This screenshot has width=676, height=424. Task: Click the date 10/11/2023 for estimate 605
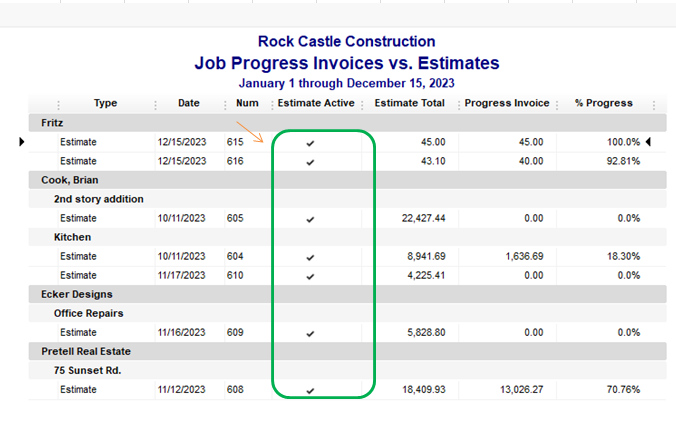pos(182,218)
